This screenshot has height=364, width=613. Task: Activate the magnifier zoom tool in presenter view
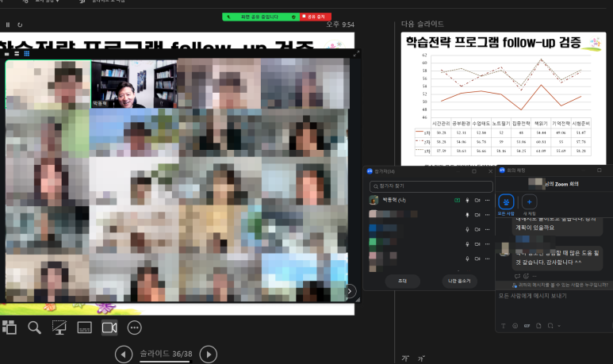34,328
